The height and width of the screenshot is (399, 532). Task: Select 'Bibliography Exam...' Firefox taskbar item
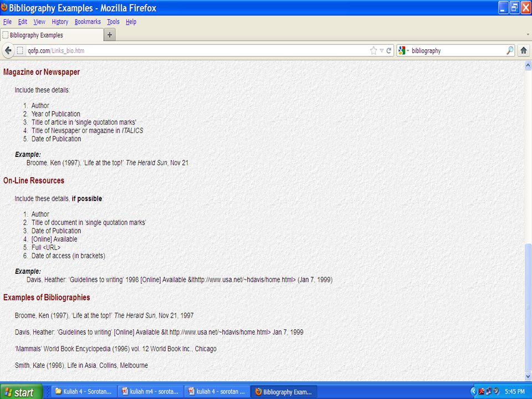pyautogui.click(x=284, y=392)
